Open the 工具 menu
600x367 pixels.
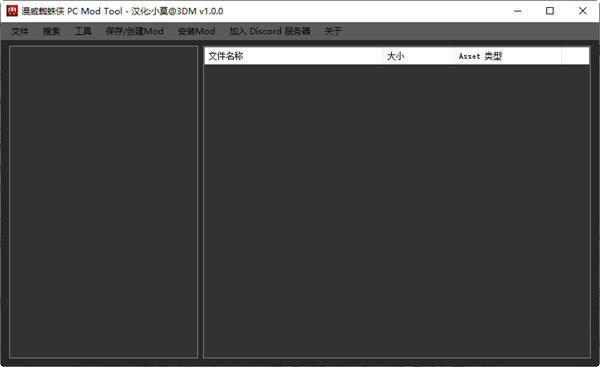pyautogui.click(x=83, y=31)
